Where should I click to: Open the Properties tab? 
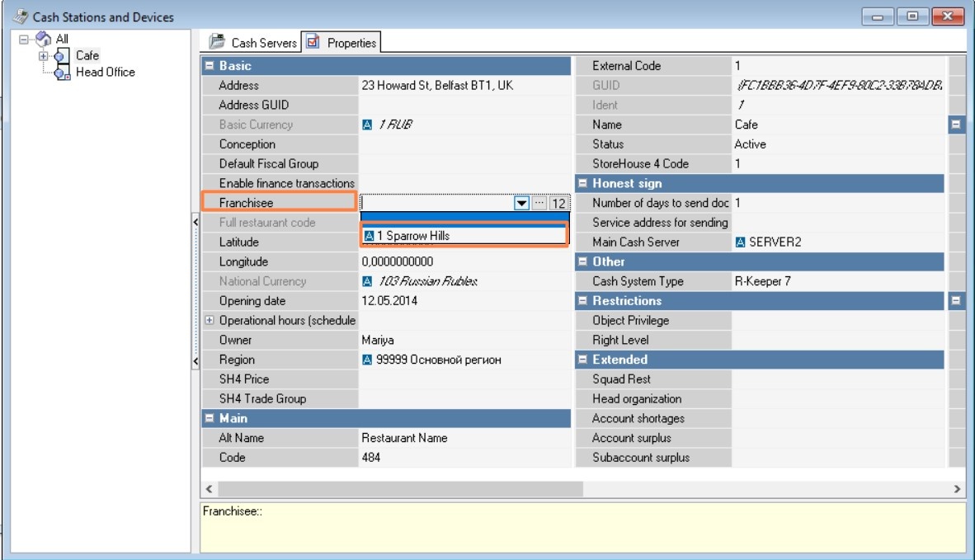(341, 42)
